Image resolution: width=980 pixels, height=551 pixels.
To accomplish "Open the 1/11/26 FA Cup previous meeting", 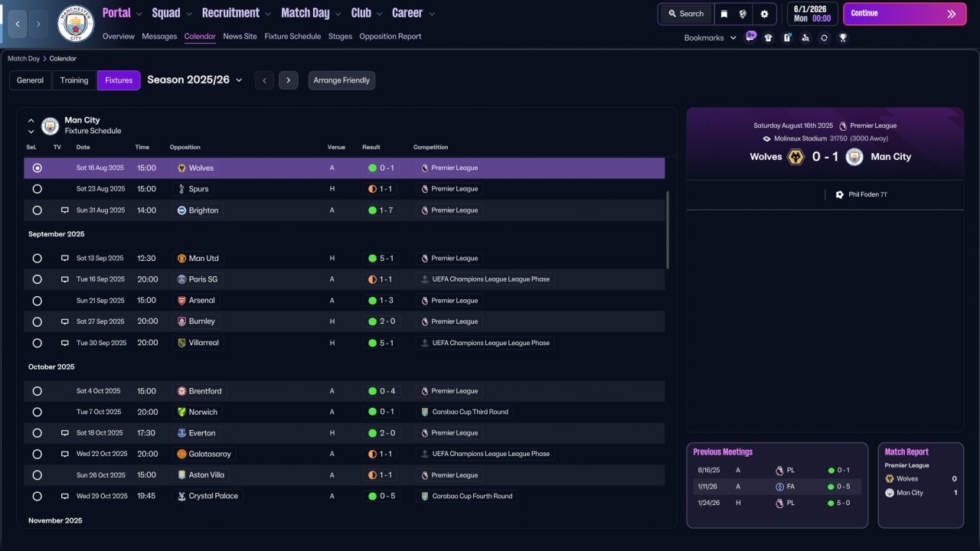I will tap(778, 487).
